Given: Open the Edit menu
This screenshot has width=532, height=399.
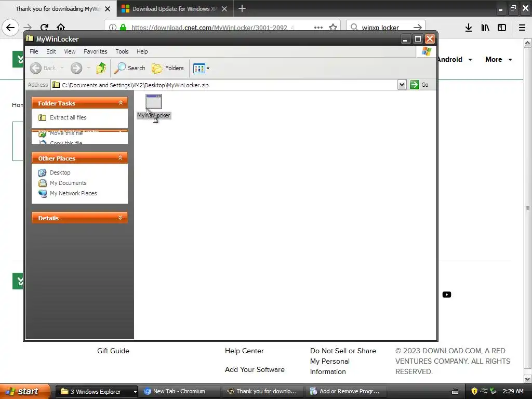Looking at the screenshot, I should pyautogui.click(x=51, y=51).
